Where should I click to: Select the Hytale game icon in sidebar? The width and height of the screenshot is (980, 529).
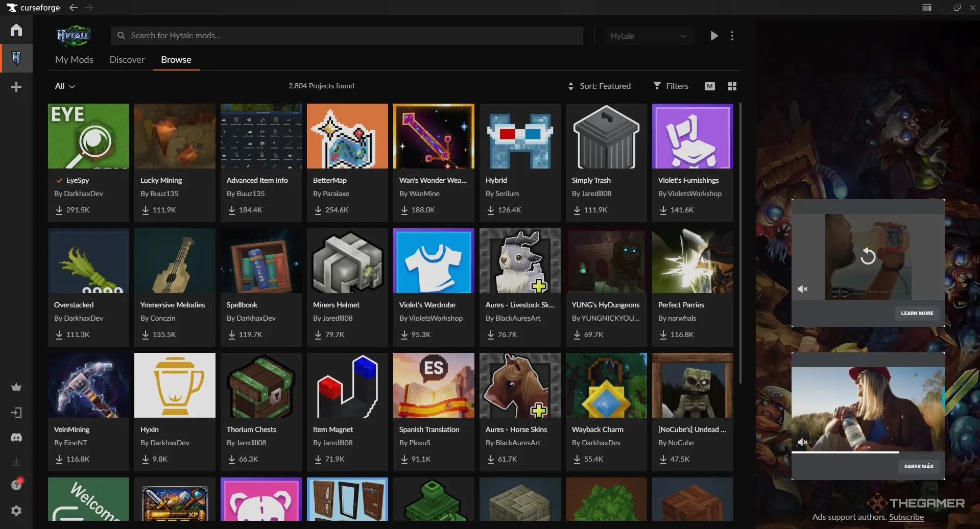point(16,58)
